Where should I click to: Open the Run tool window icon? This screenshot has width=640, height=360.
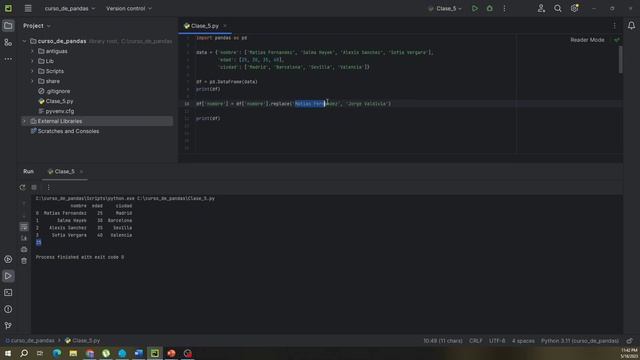click(8, 276)
